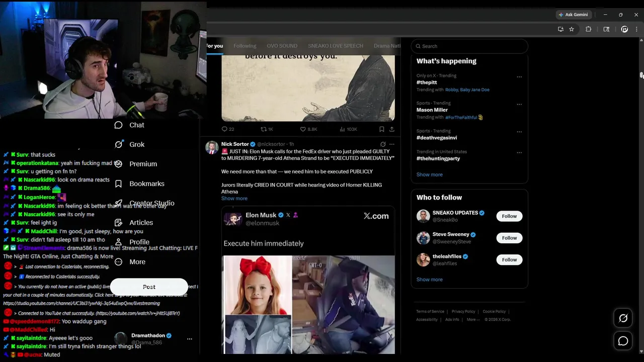The width and height of the screenshot is (644, 362).
Task: Open SNEAKO UPDATES profile avatar
Action: tap(423, 216)
